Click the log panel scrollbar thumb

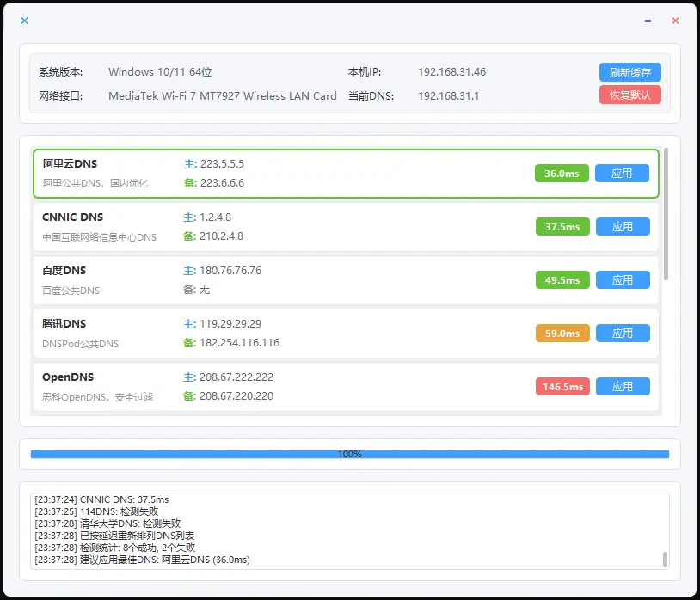point(665,560)
